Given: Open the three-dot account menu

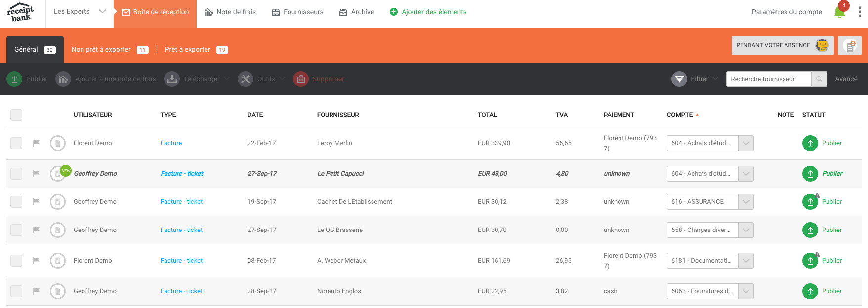Looking at the screenshot, I should tap(860, 12).
